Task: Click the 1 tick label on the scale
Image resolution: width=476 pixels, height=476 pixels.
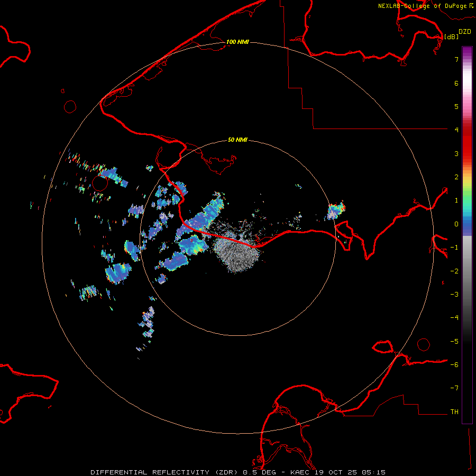Action: pyautogui.click(x=456, y=200)
